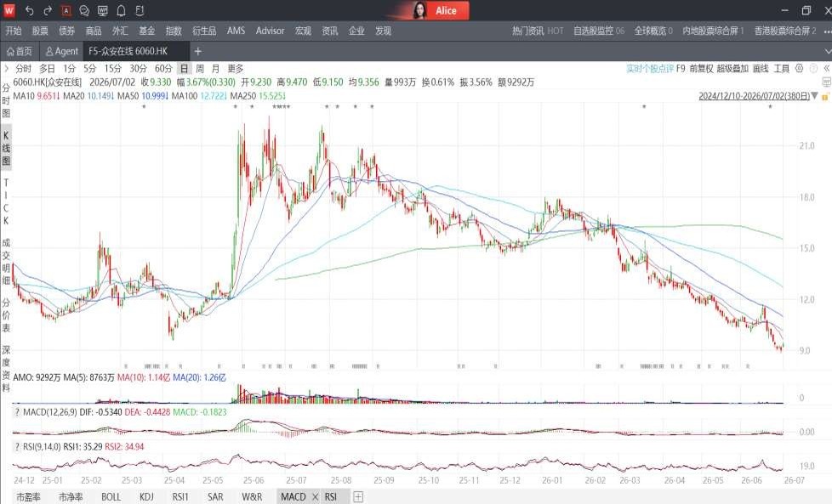Open the 更多 periods dropdown
This screenshot has width=832, height=504.
tap(235, 68)
